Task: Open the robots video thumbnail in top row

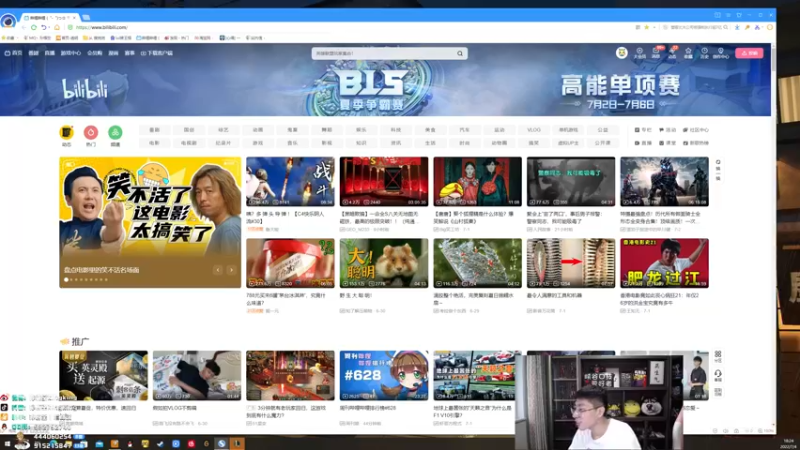Action: 664,182
